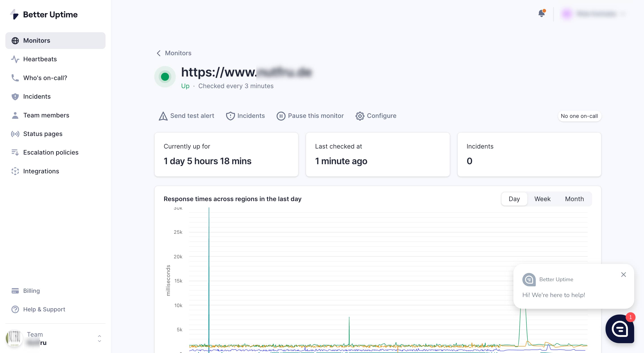644x353 pixels.
Task: Click the Incidents count card
Action: pos(529,154)
